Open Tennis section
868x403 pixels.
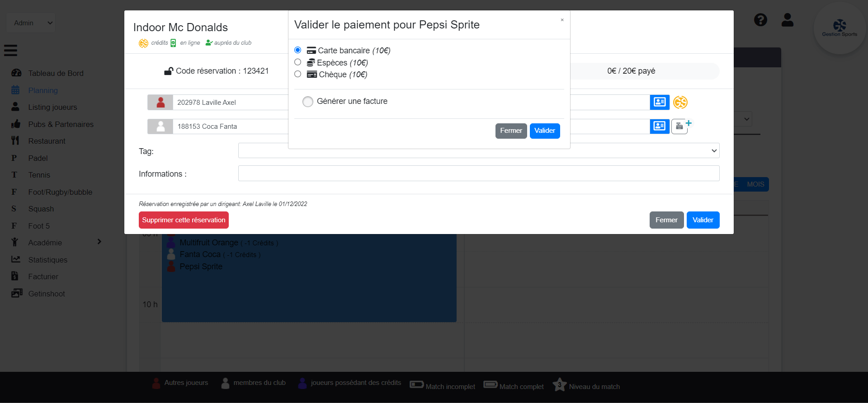pos(39,175)
